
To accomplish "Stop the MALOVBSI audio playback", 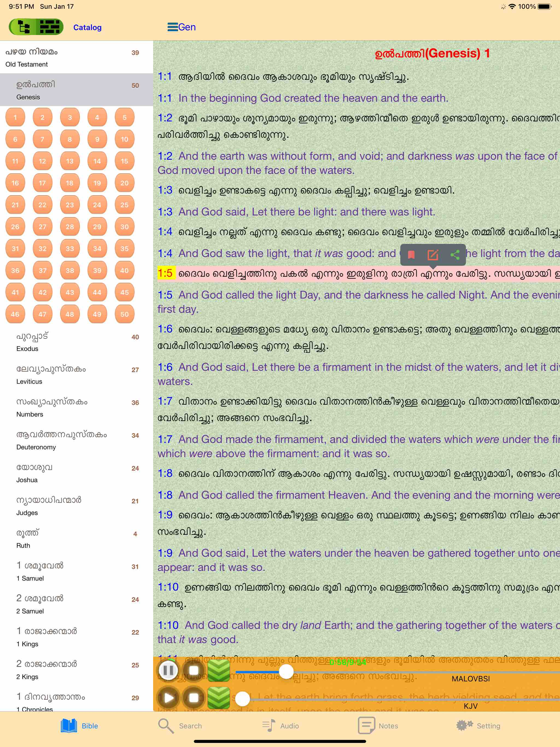I will [x=194, y=671].
